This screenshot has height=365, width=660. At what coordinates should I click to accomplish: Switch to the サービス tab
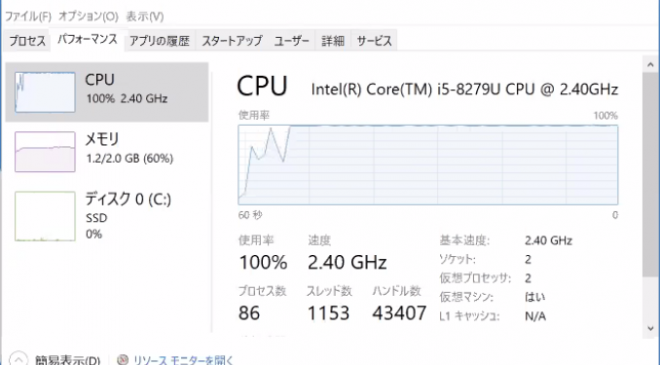coord(374,41)
